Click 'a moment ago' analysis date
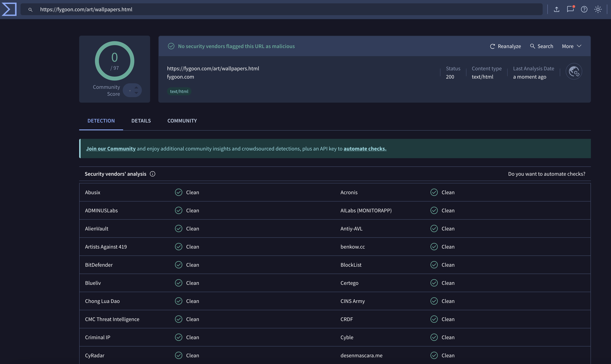The image size is (611, 364). pos(530,77)
